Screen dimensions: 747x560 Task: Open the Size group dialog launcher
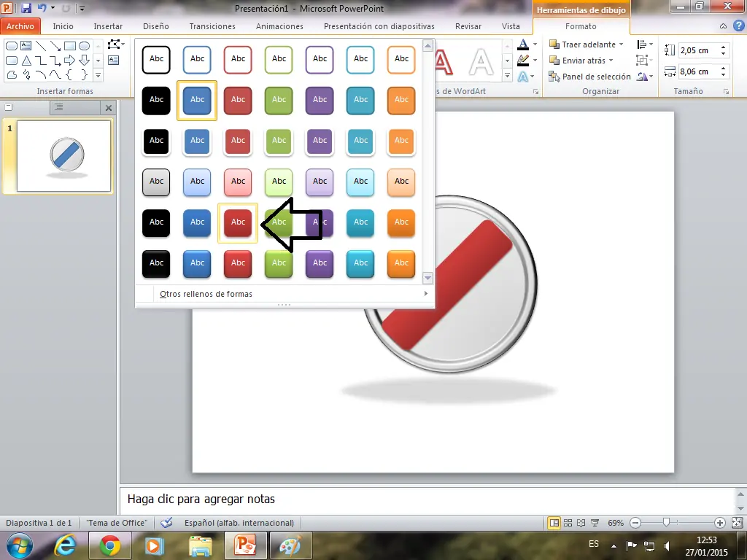727,91
